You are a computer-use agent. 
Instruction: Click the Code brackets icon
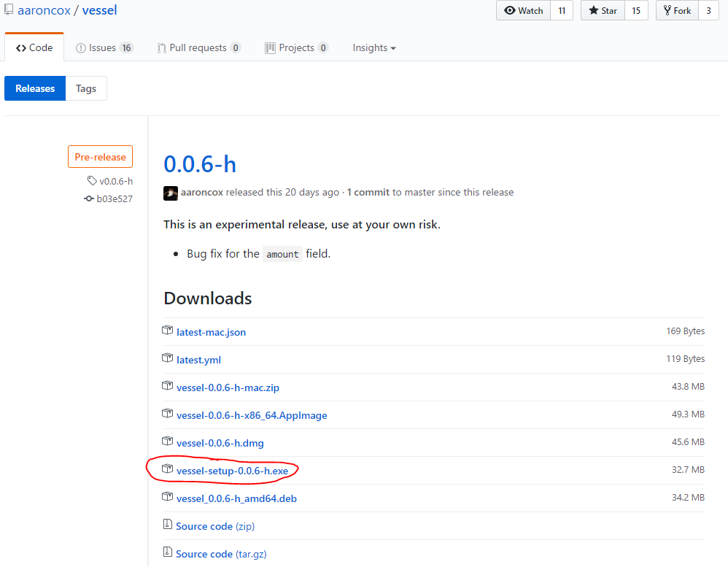coord(21,48)
